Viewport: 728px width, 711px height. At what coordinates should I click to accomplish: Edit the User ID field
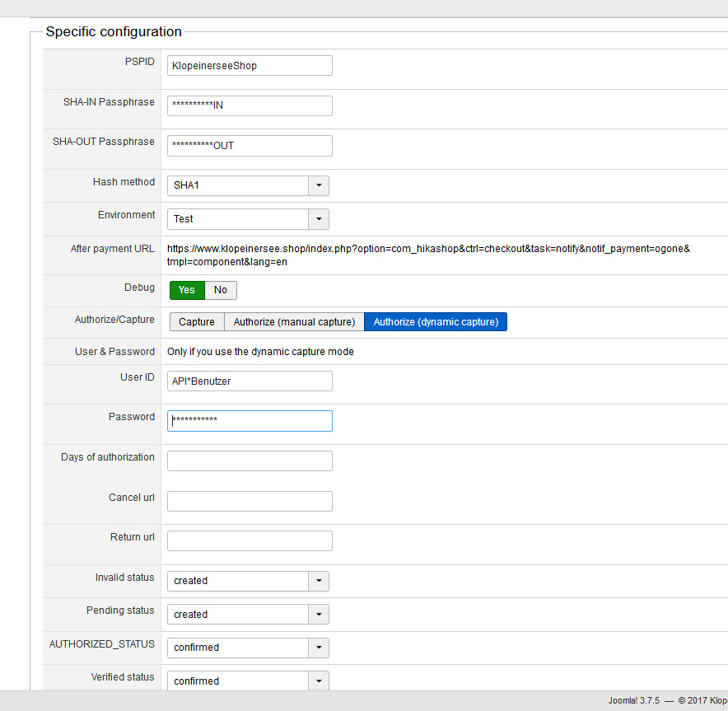tap(250, 381)
